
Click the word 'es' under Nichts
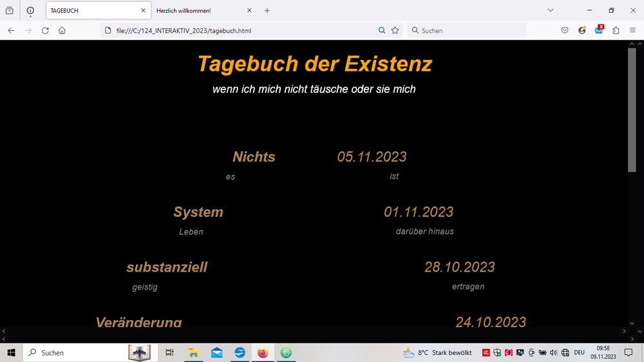[231, 176]
